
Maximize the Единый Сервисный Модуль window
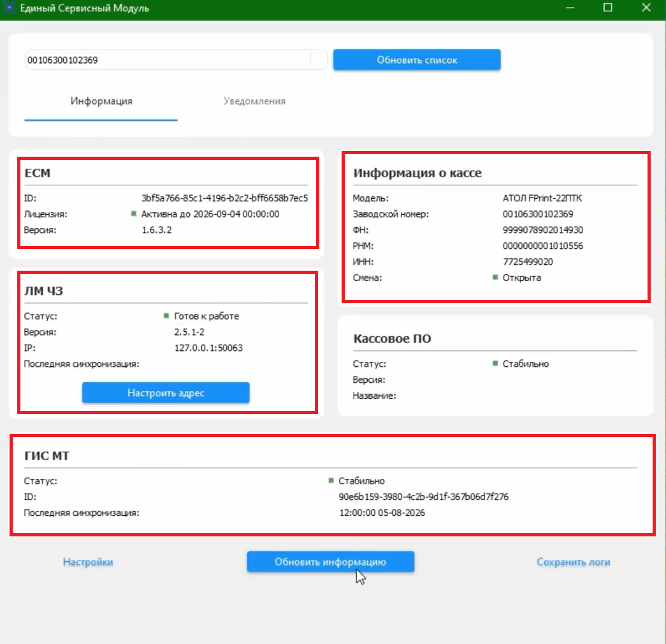coord(608,8)
